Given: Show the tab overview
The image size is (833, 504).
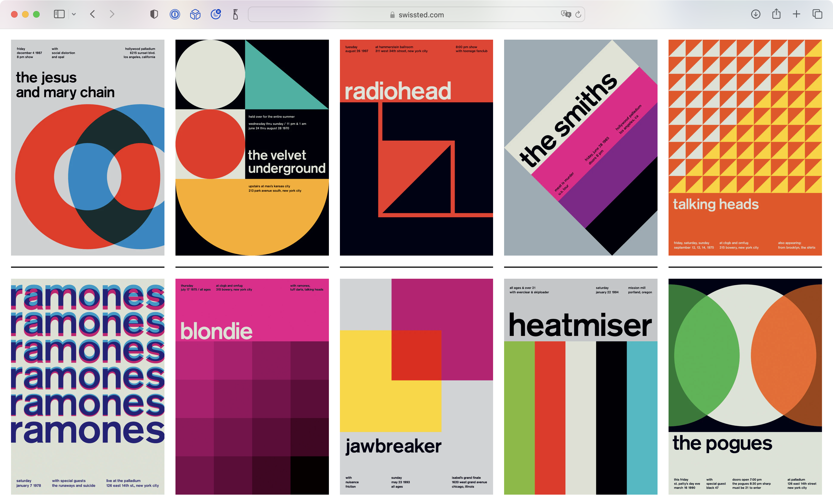Looking at the screenshot, I should (817, 14).
